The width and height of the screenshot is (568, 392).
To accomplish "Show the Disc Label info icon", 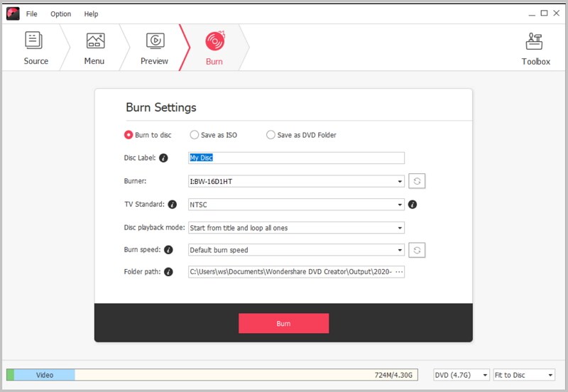I will point(163,158).
